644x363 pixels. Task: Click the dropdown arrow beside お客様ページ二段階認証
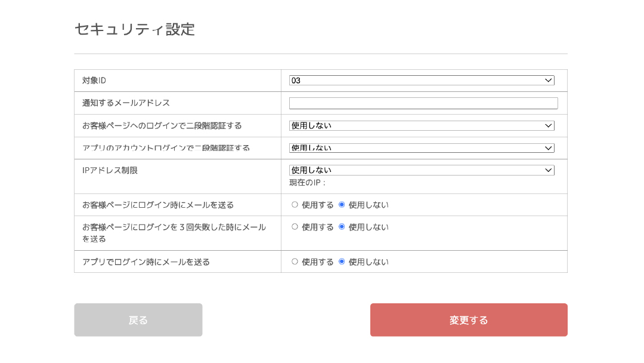[x=549, y=125]
